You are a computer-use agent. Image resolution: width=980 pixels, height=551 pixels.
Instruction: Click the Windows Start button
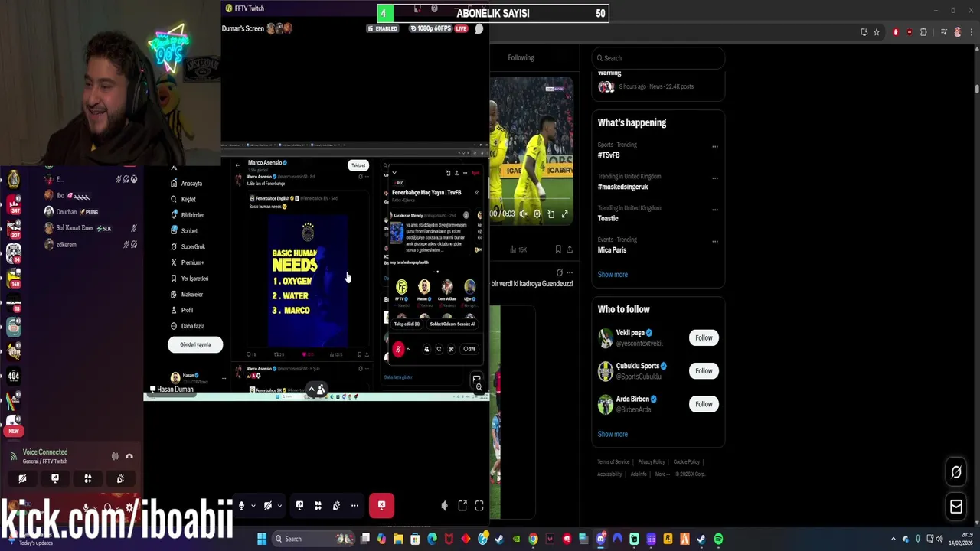[x=262, y=539]
